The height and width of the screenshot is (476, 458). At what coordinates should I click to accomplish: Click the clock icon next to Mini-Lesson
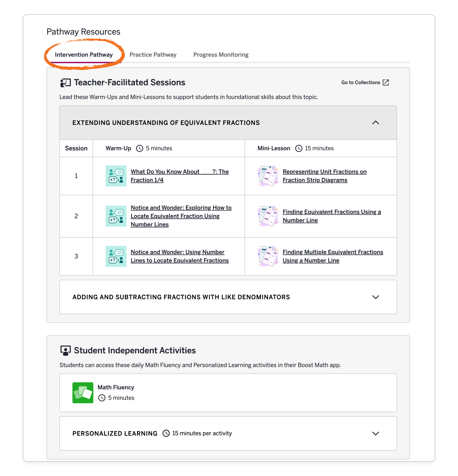pos(298,148)
